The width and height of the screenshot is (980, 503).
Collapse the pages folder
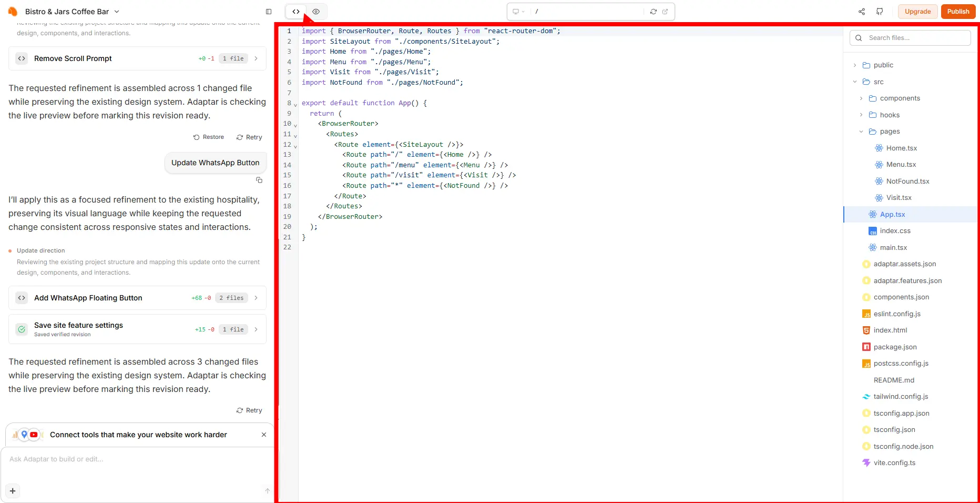[910, 132]
